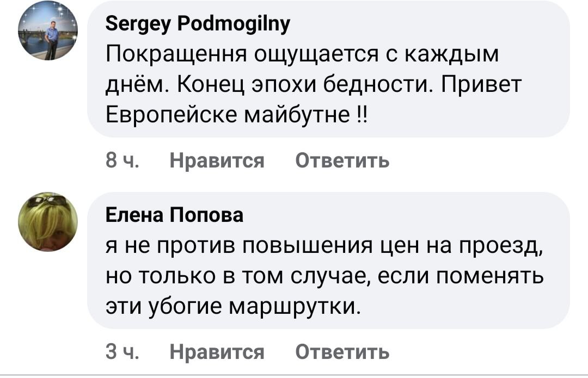Image resolution: width=588 pixels, height=378 pixels.
Task: Reply to Елена Попова's comment via Ответить
Action: coord(342,352)
